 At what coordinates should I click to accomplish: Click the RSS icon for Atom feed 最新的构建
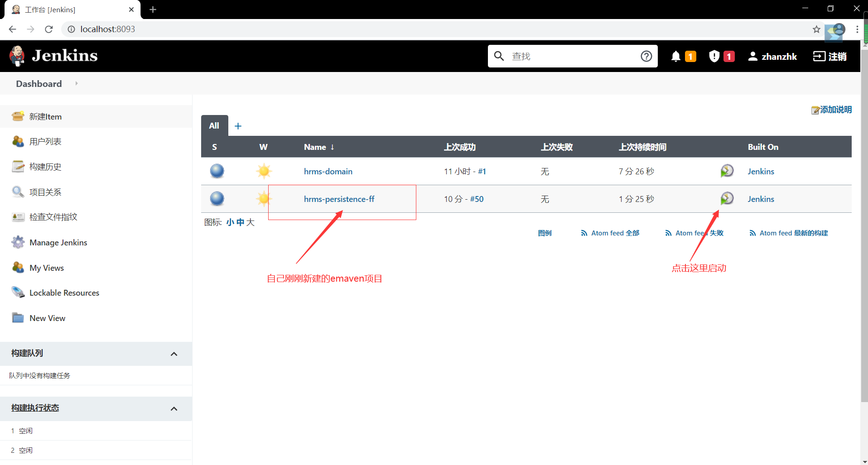pyautogui.click(x=752, y=233)
